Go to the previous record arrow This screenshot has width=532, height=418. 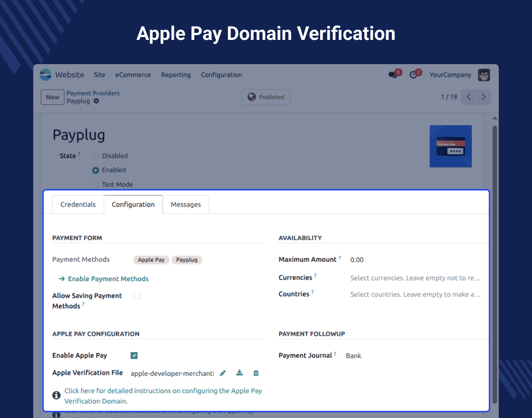click(468, 97)
